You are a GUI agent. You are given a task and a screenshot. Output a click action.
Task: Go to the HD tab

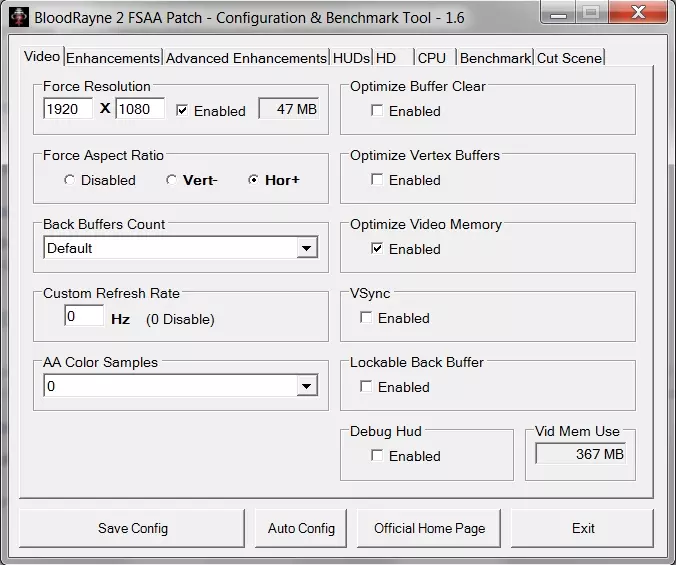pyautogui.click(x=393, y=58)
